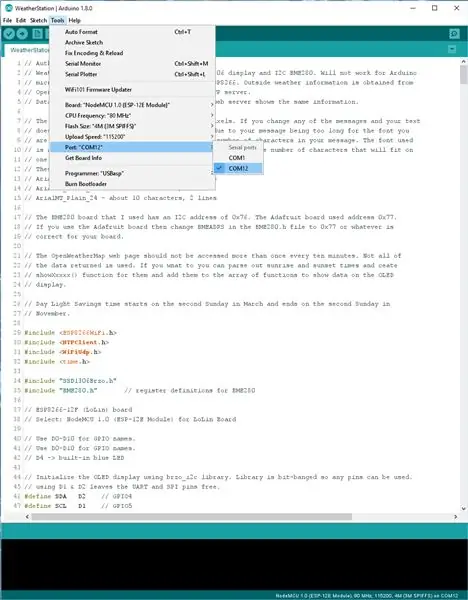
Task: Minimize the Arduino window
Action: pos(413,8)
